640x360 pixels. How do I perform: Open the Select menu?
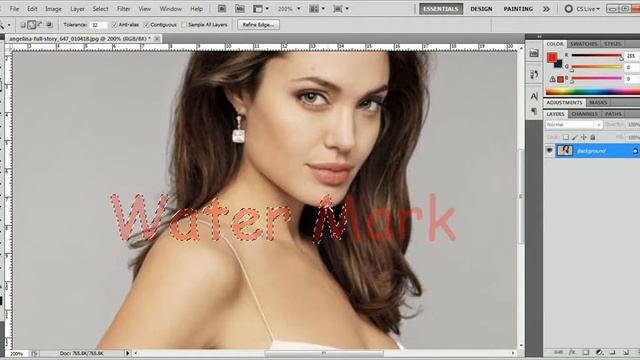point(100,9)
